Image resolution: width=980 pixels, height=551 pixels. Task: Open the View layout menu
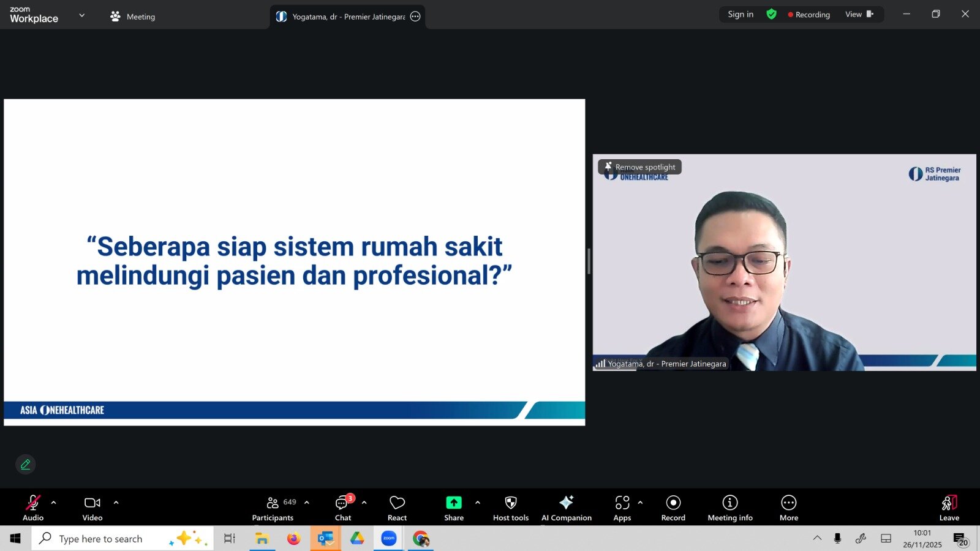click(859, 14)
